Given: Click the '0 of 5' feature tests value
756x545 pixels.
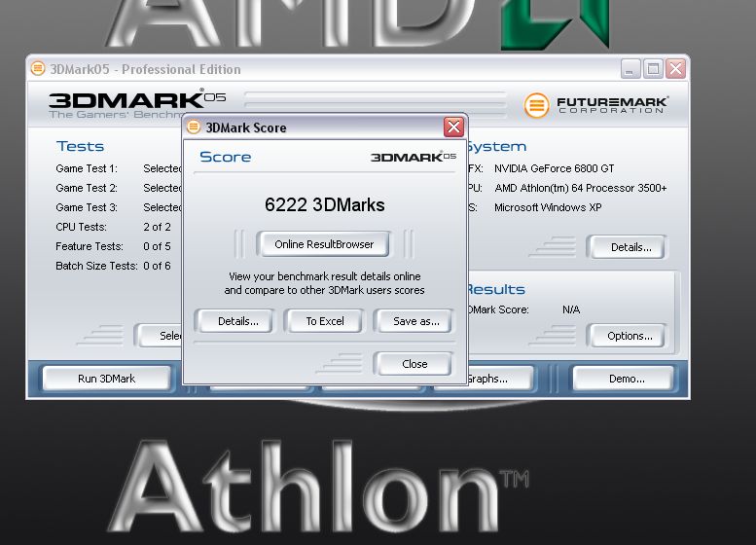Looking at the screenshot, I should 157,246.
